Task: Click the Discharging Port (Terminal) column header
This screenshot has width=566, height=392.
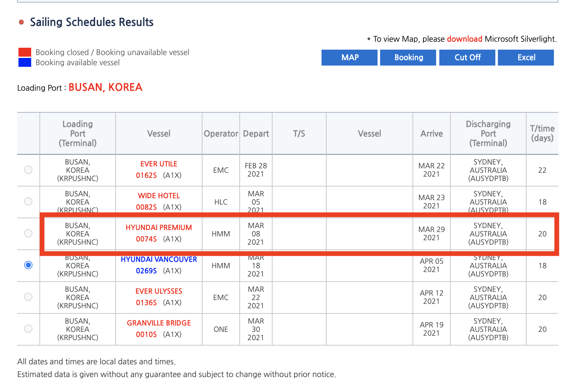Action: (488, 134)
